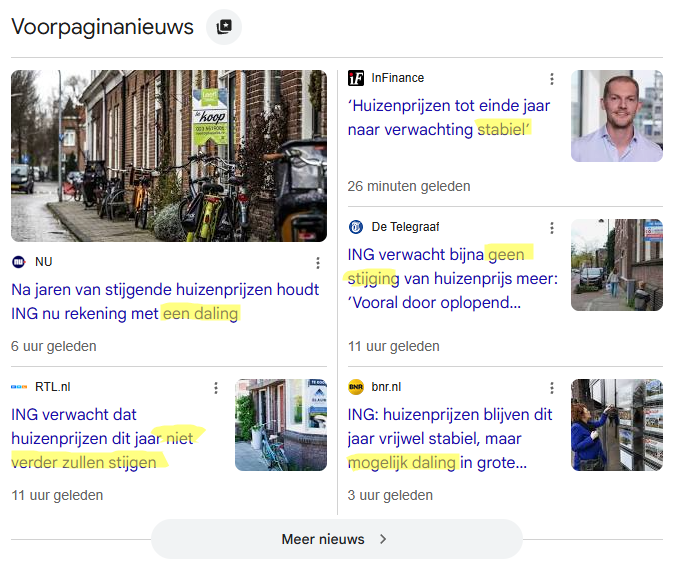Viewport: 675px width, 586px height.
Task: Click the InFinance portrait thumbnail
Action: tap(616, 116)
